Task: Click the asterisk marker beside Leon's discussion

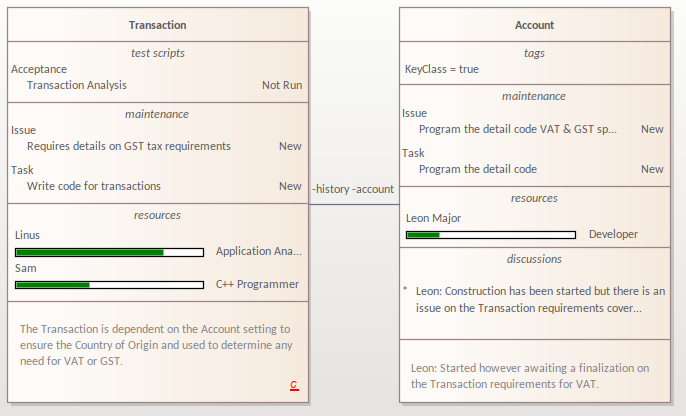Action: tap(405, 290)
